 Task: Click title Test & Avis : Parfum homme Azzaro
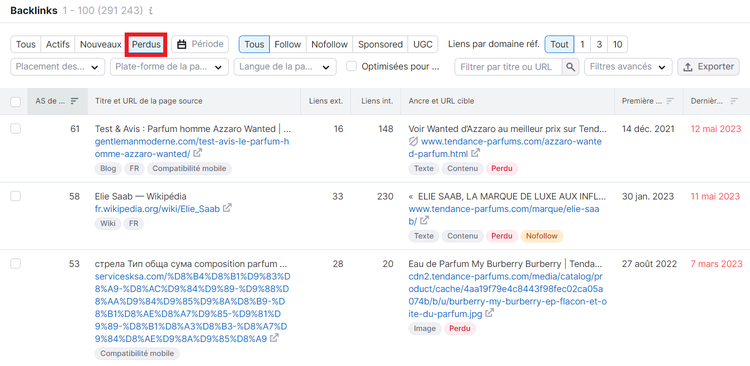click(x=193, y=129)
